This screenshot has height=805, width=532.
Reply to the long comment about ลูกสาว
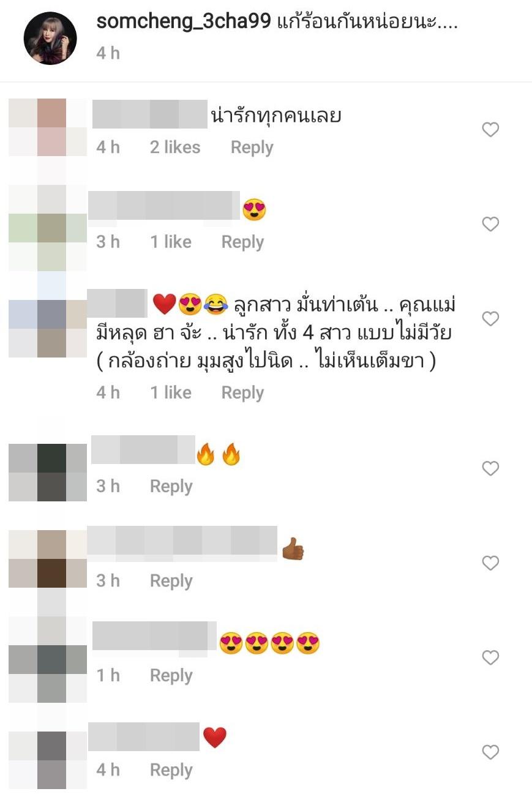pyautogui.click(x=242, y=393)
